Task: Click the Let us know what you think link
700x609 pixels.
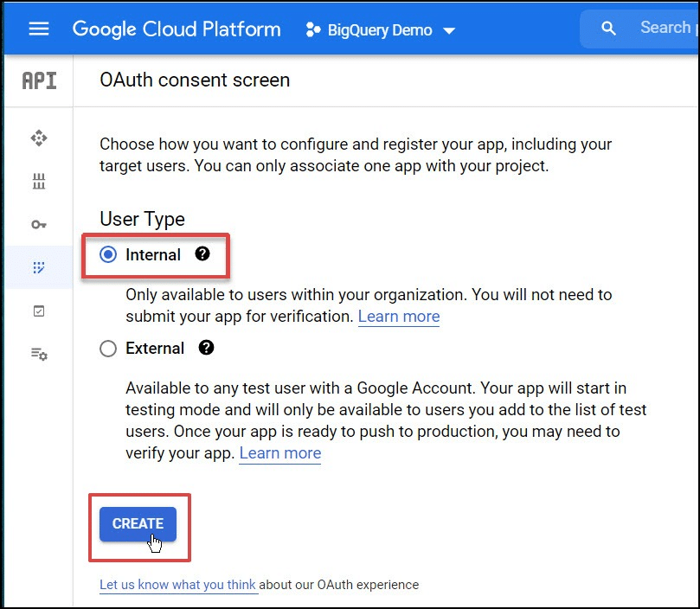Action: click(x=178, y=585)
